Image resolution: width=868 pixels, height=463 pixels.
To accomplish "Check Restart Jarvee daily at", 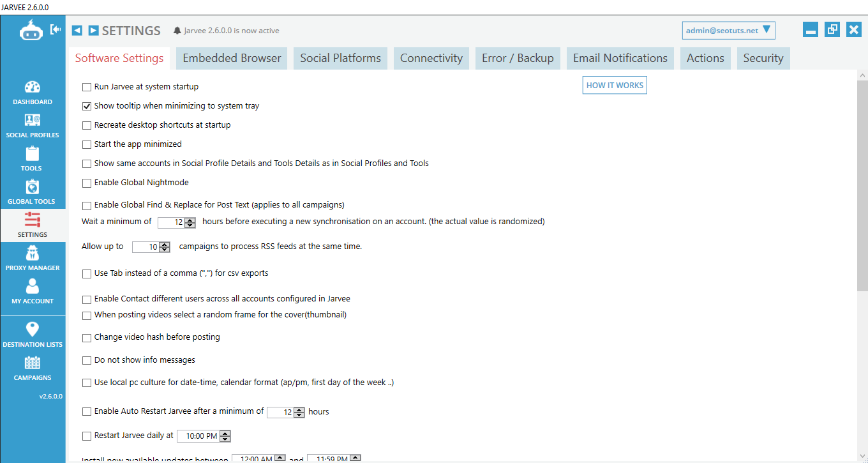I will (x=87, y=436).
